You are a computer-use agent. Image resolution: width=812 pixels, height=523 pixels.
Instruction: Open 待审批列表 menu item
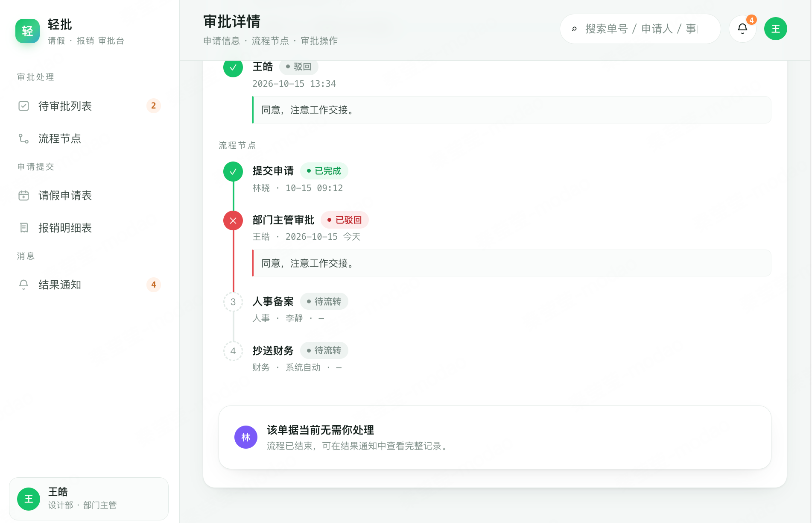[x=89, y=106]
